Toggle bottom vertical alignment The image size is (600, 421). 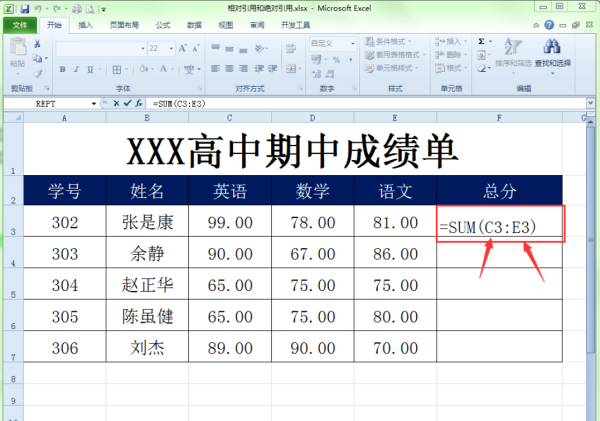point(243,49)
